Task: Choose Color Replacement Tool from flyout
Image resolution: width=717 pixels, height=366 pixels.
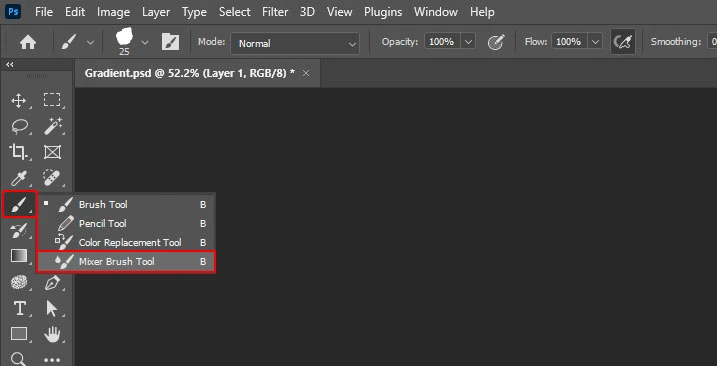Action: 126,242
